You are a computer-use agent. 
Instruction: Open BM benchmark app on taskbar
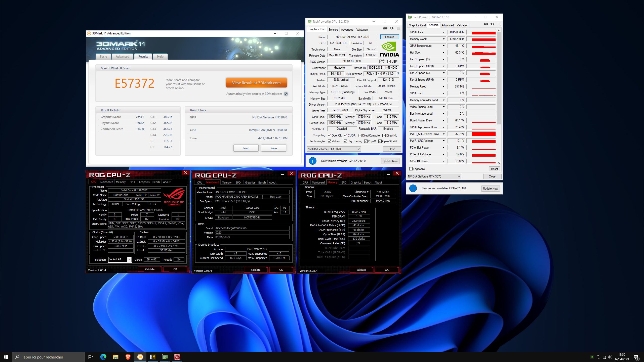pyautogui.click(x=152, y=357)
